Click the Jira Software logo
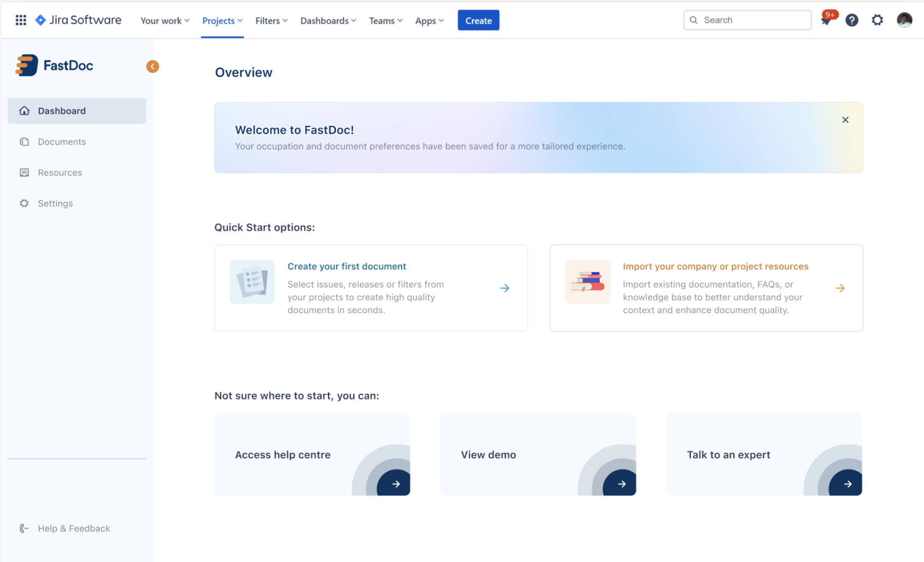The width and height of the screenshot is (924, 562). pyautogui.click(x=78, y=20)
